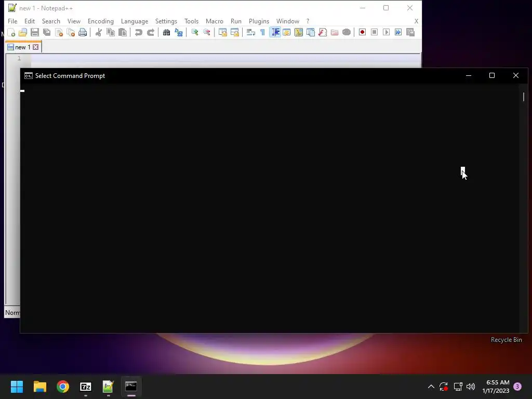Open the Search menu

(x=51, y=21)
